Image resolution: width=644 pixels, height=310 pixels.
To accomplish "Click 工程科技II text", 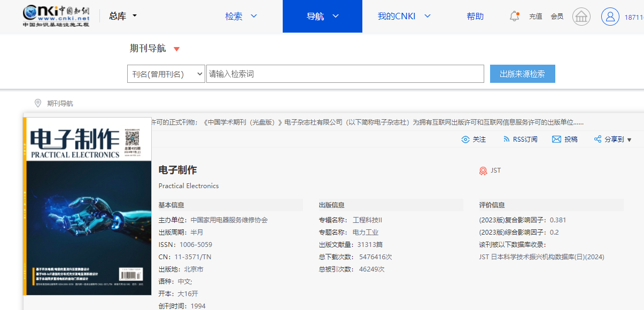I will [367, 220].
